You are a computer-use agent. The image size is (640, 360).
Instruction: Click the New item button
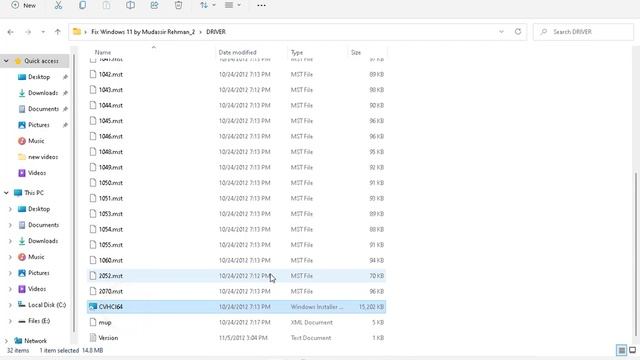click(23, 5)
